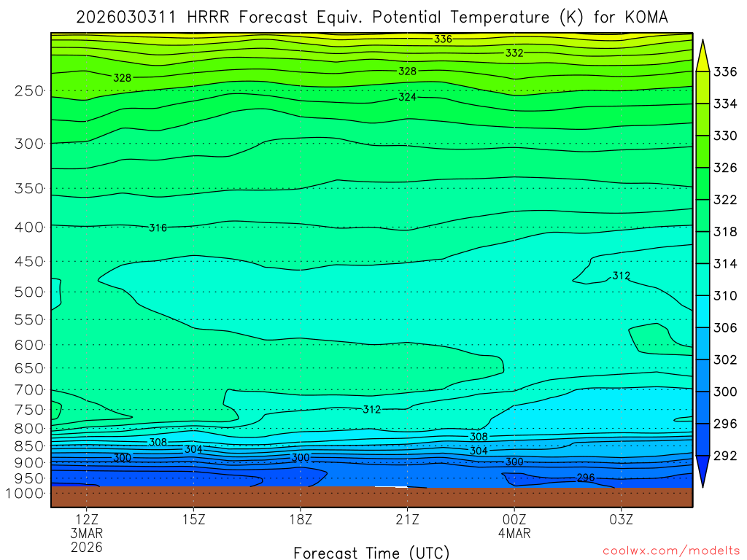Click the 306 colorbar legend value
This screenshot has width=747, height=560.
click(725, 328)
